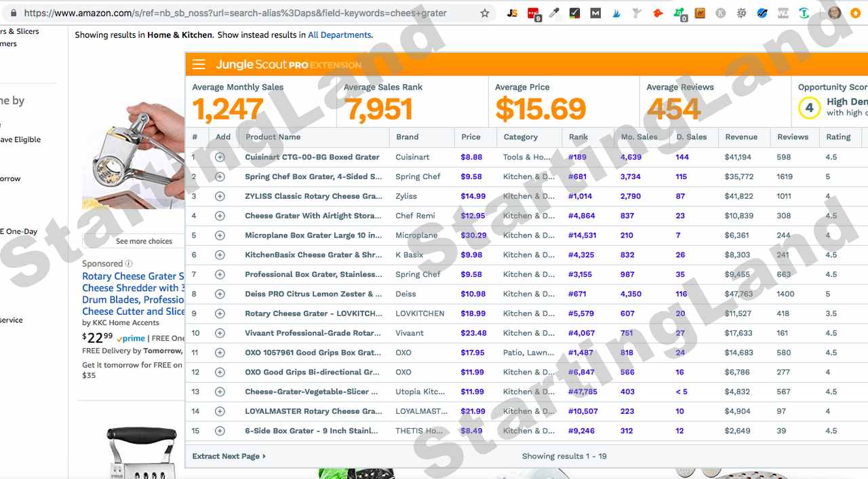868x479 pixels.
Task: Open the gray K Keywords Everywhere extension
Action: click(720, 13)
